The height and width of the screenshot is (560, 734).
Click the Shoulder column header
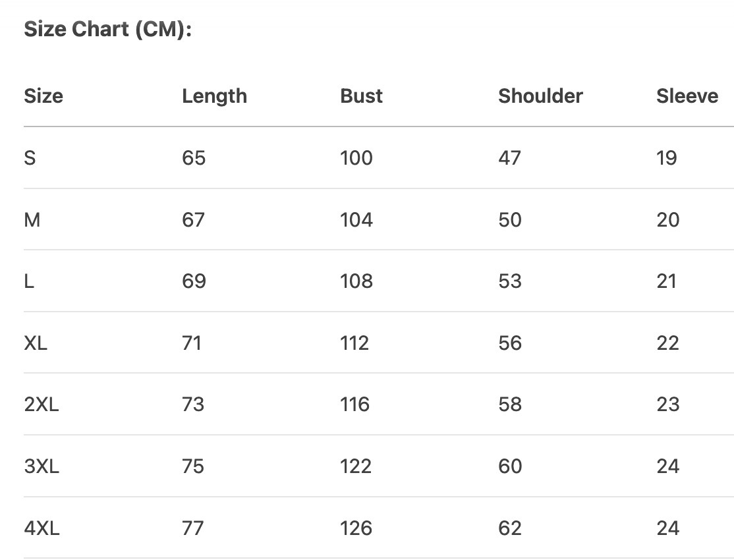coord(540,96)
